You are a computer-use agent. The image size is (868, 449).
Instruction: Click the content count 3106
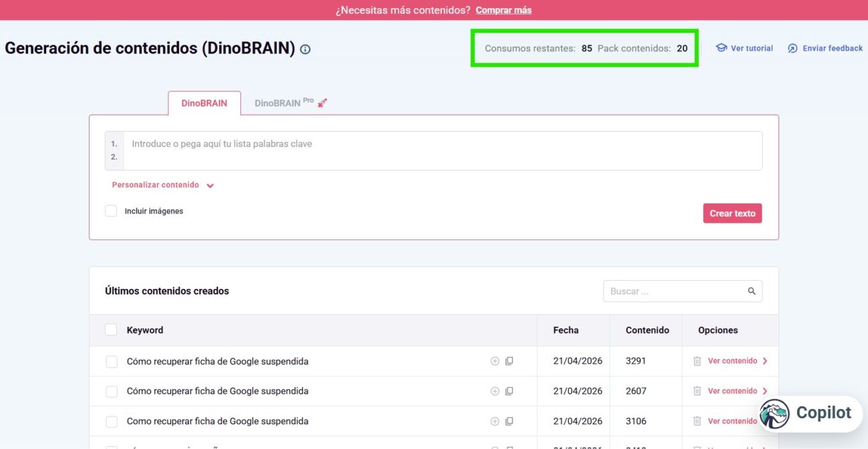pos(636,421)
